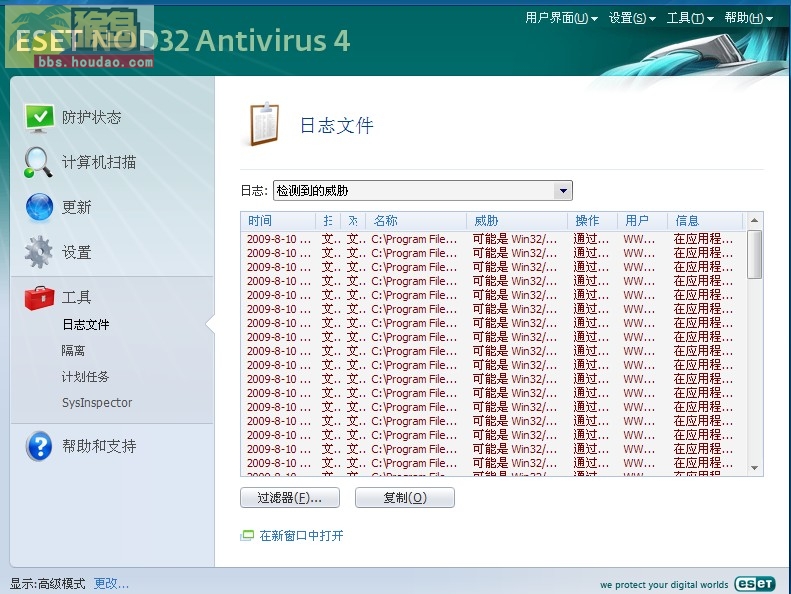Open 帮助和支持 section
This screenshot has height=594, width=791.
pos(99,446)
